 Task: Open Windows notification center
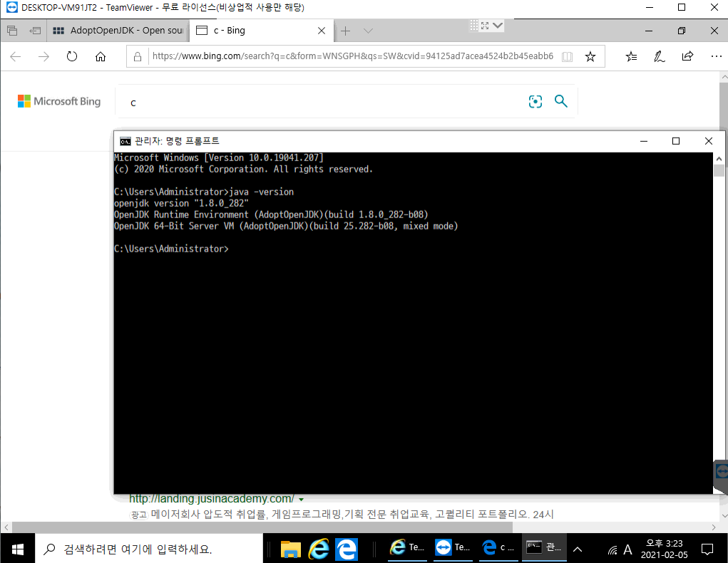(x=707, y=549)
